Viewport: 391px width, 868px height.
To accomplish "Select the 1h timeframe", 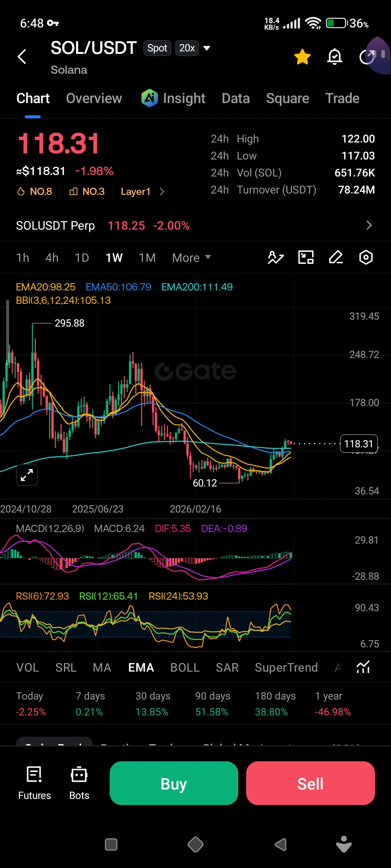I will 23,258.
